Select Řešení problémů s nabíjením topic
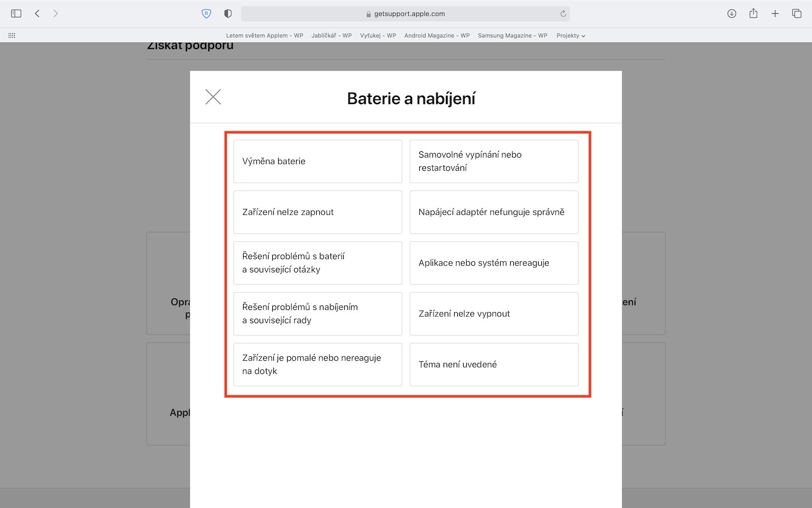812x508 pixels. tap(318, 314)
